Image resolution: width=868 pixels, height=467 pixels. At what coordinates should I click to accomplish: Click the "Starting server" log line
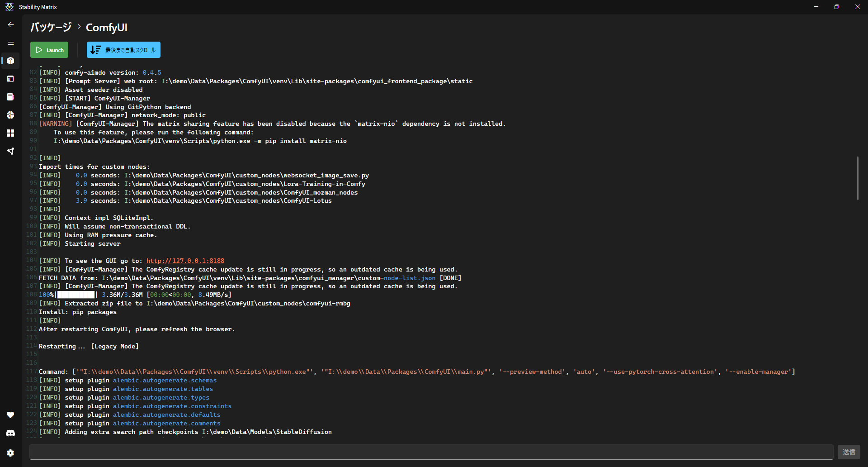[x=80, y=243]
